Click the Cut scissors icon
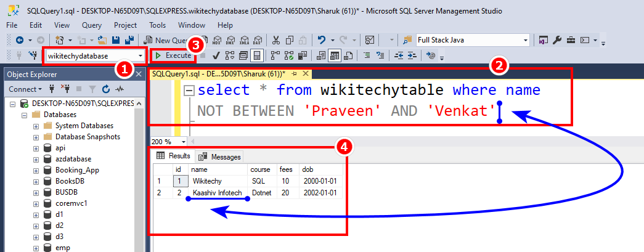 (275, 40)
